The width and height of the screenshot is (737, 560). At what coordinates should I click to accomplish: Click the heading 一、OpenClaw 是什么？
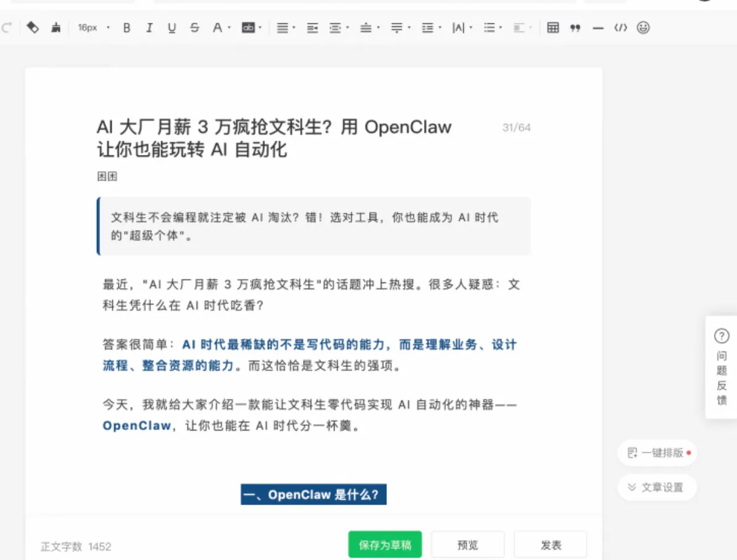314,495
